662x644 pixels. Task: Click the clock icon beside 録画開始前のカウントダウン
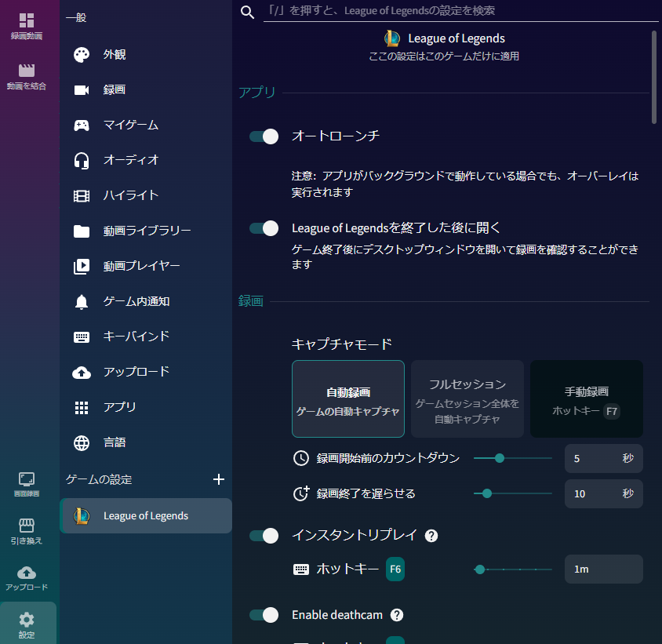(301, 458)
